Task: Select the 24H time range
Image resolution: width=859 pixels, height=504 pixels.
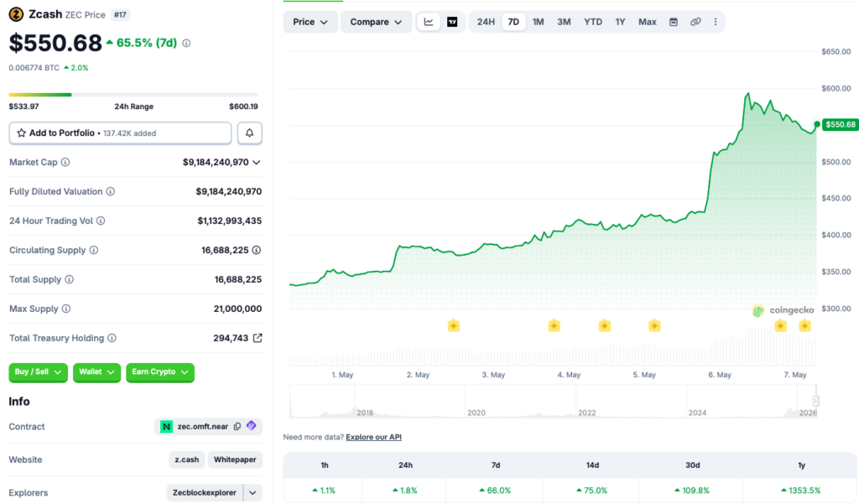Action: (486, 22)
